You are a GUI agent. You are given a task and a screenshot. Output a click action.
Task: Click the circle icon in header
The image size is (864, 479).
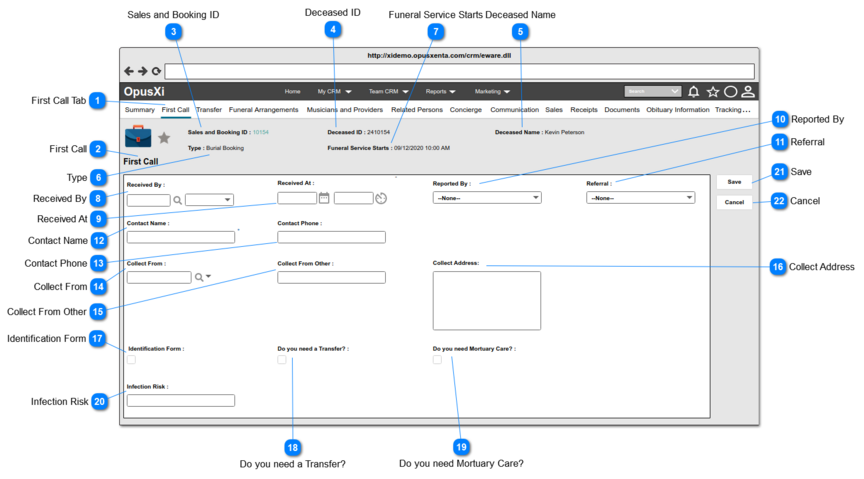[x=731, y=92]
